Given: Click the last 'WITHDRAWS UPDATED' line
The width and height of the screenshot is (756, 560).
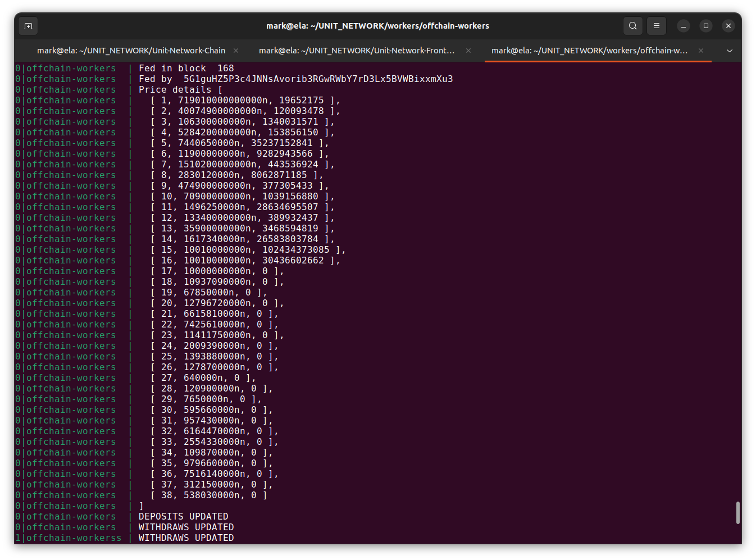Looking at the screenshot, I should [x=186, y=538].
